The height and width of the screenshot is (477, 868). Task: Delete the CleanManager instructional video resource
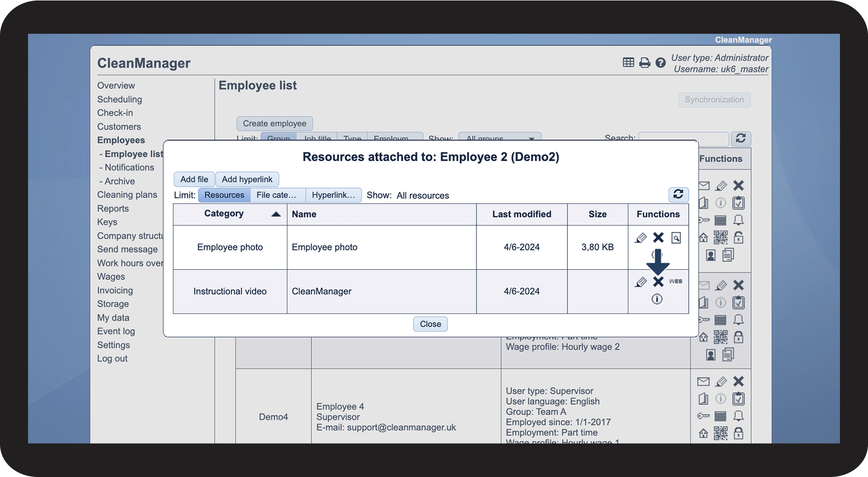[658, 281]
